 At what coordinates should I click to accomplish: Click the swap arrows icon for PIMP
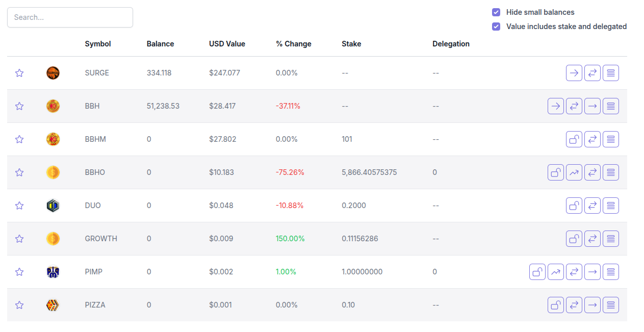(574, 272)
